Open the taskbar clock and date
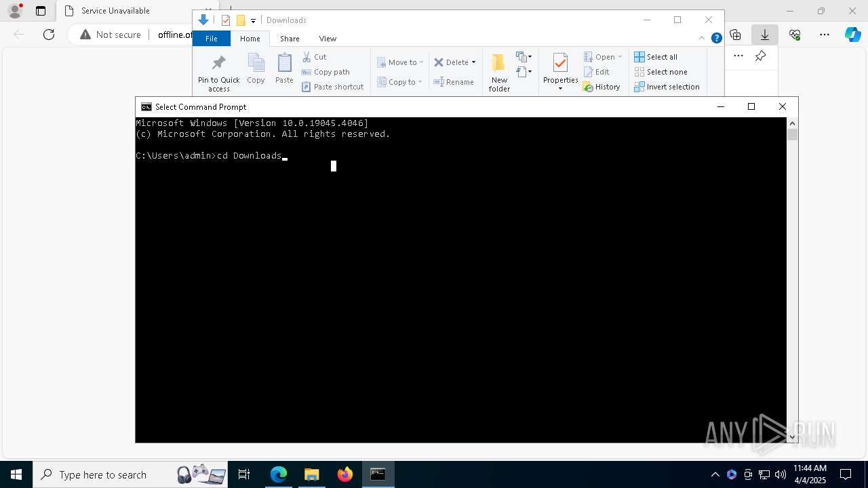868x488 pixels. [x=810, y=474]
